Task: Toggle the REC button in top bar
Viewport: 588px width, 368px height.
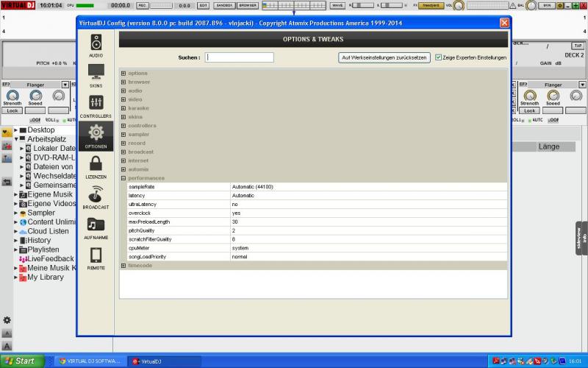Action: (142, 6)
